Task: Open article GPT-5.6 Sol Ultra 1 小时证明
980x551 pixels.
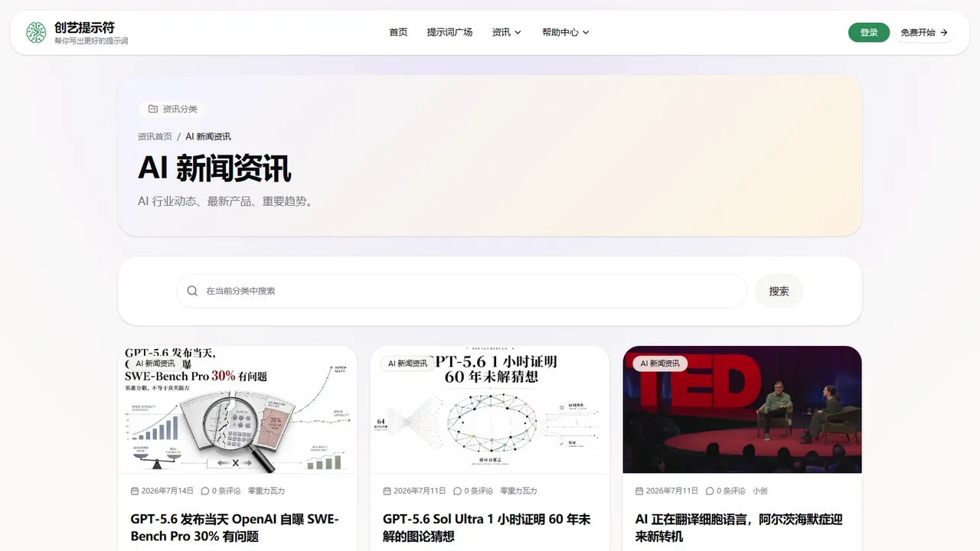Action: (x=487, y=527)
